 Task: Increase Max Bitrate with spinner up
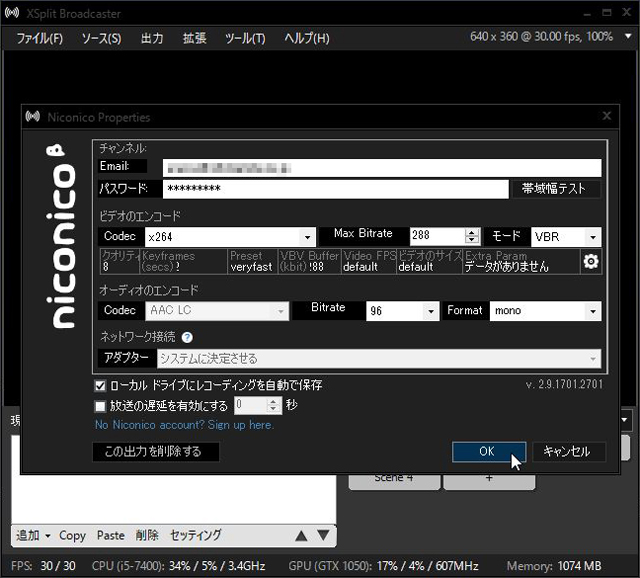(x=472, y=232)
